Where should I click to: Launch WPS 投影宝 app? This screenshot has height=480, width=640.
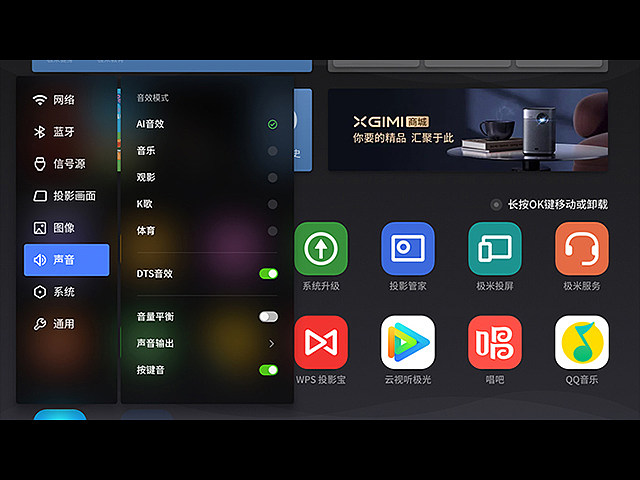pos(321,342)
